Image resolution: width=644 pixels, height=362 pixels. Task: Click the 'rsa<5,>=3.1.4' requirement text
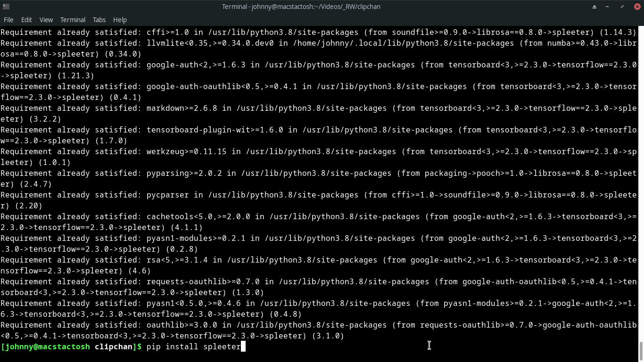pos(177,260)
